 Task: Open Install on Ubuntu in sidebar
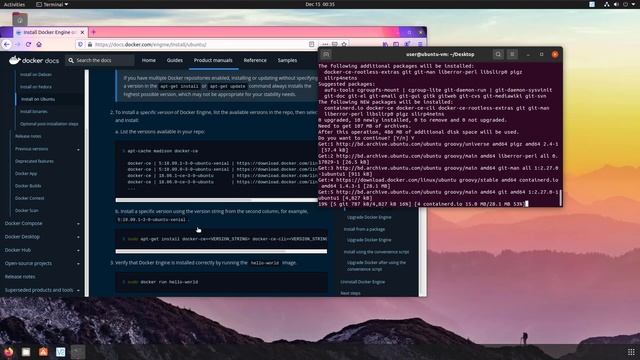click(x=38, y=99)
